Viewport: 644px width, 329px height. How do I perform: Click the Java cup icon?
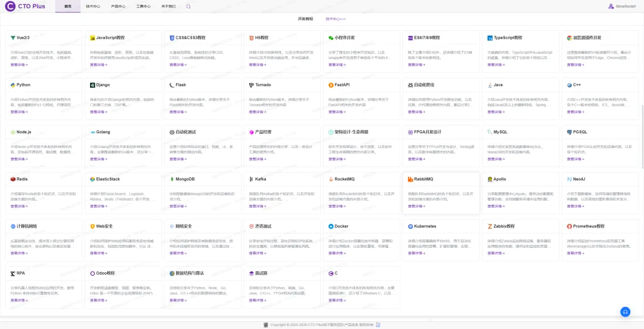point(490,85)
